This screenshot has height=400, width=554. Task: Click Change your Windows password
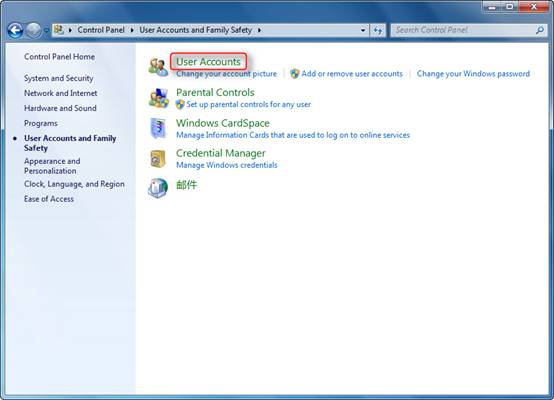pos(473,74)
